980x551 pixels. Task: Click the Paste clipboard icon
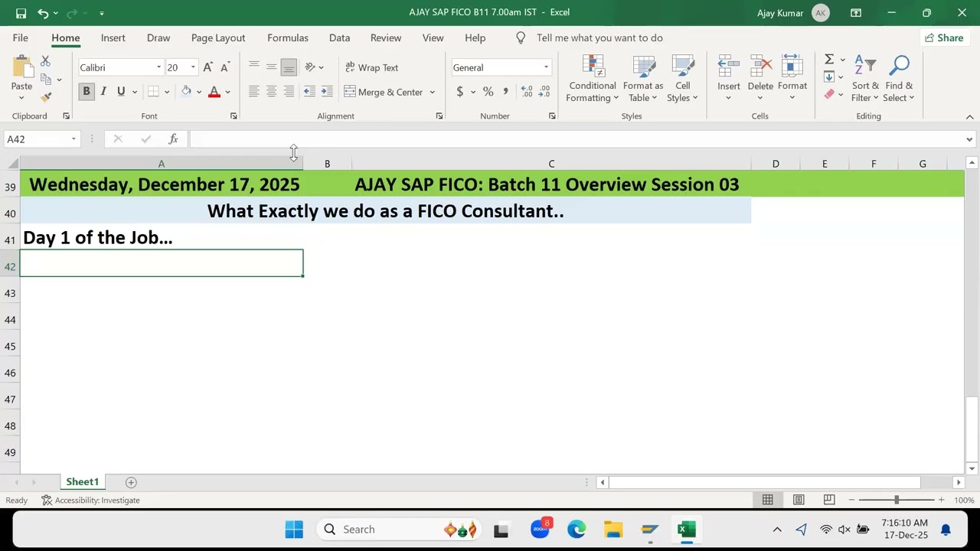coord(21,67)
